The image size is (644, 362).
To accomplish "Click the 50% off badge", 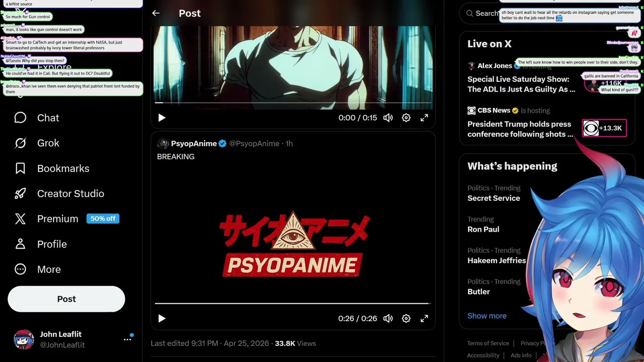I will coord(103,219).
